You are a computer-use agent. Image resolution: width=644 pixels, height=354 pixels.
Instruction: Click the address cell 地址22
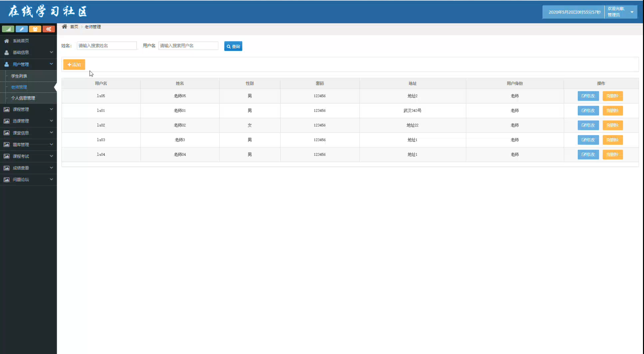coord(412,125)
